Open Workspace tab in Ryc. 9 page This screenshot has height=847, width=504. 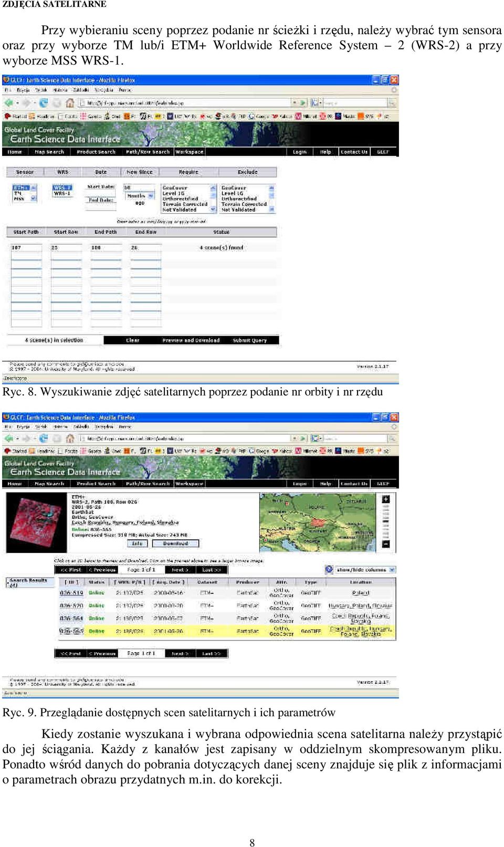[x=189, y=484]
